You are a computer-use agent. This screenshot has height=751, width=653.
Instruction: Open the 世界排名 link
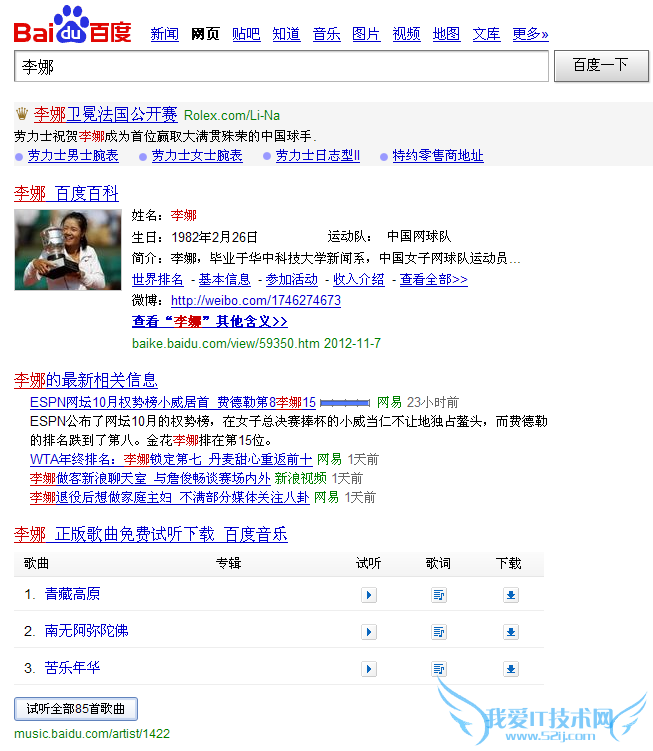[158, 279]
